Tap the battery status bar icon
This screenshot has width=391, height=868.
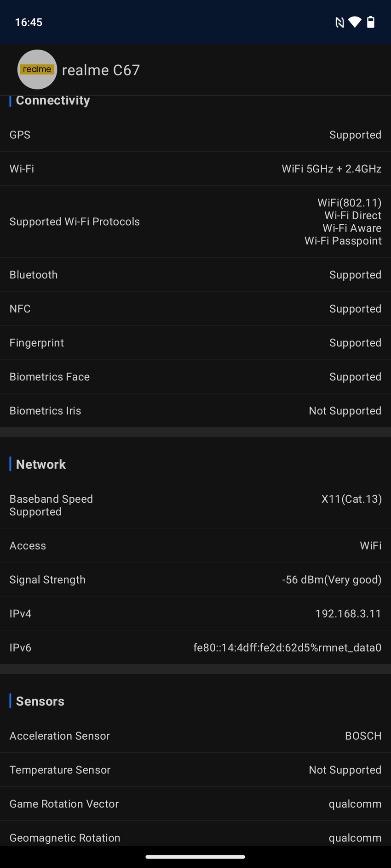click(371, 22)
